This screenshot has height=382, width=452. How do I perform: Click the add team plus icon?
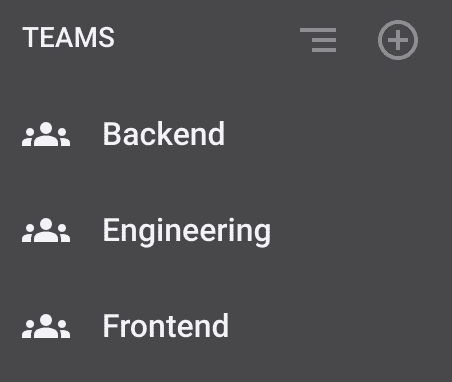(x=398, y=40)
